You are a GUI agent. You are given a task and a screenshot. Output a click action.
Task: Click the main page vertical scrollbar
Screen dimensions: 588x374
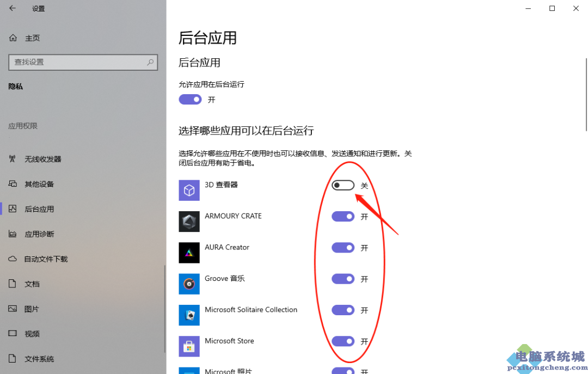[586, 95]
